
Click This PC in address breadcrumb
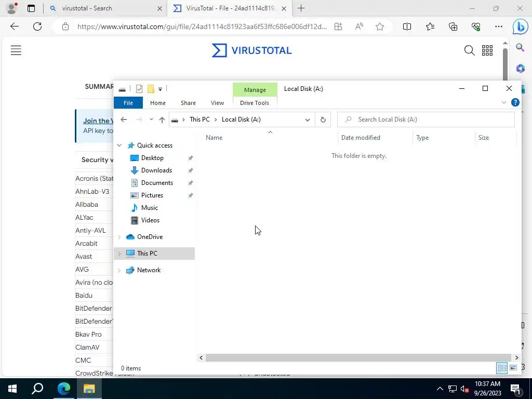point(199,119)
